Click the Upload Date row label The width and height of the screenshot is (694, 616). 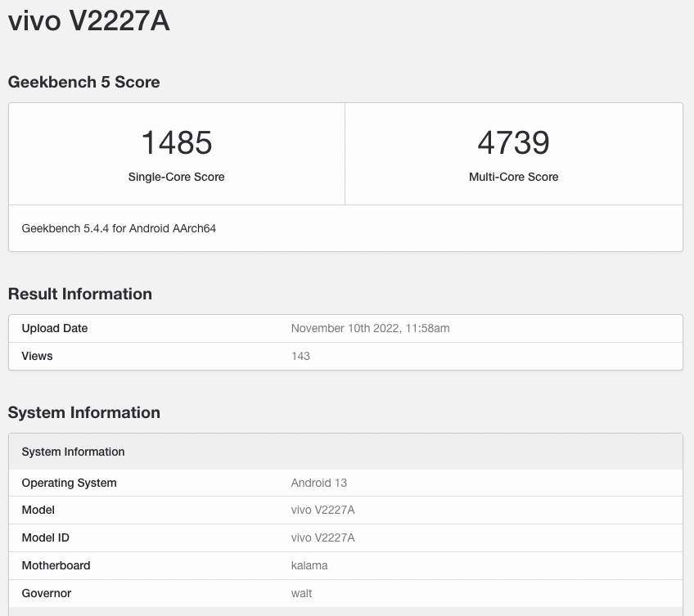pyautogui.click(x=54, y=328)
